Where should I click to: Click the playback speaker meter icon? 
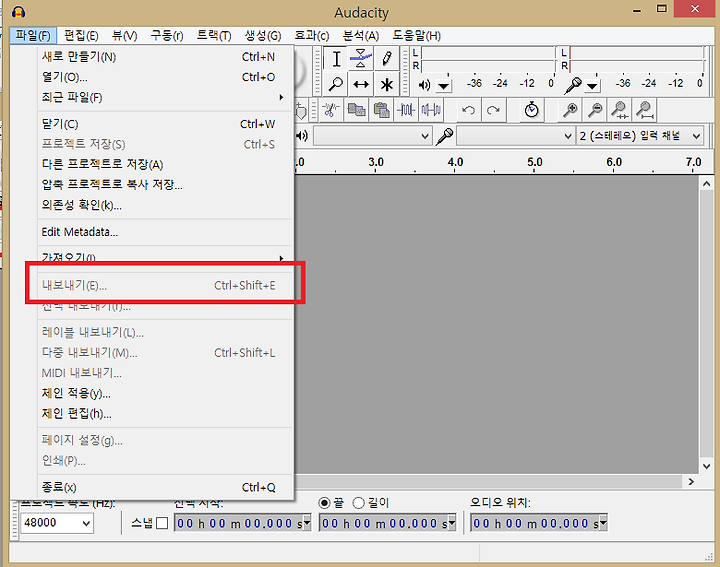(x=425, y=85)
